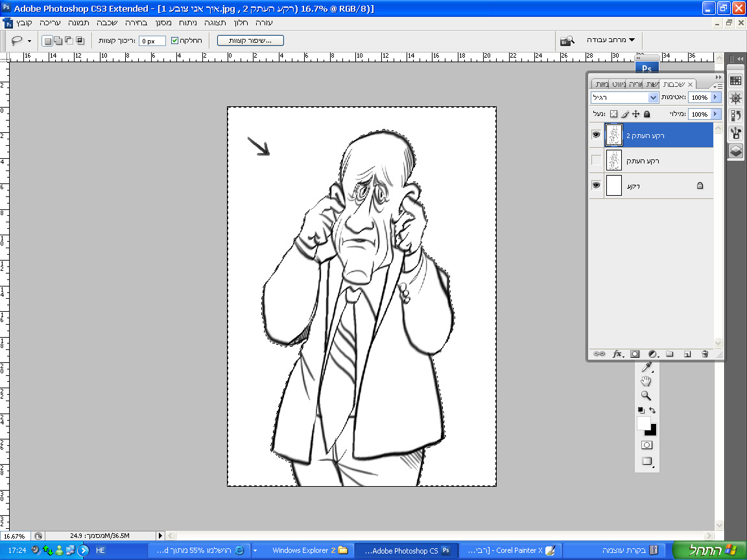Reset default foreground and background colors icon
747x560 pixels.
pyautogui.click(x=641, y=410)
